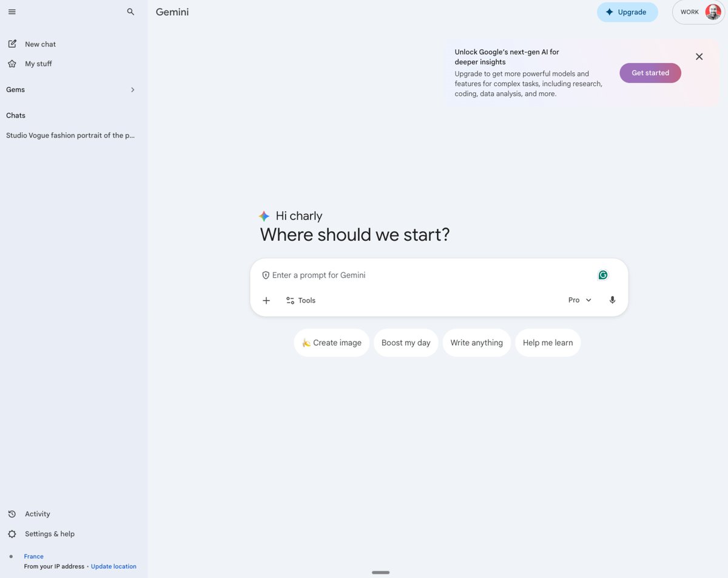Click the bottom drag handle bar
The height and width of the screenshot is (578, 728).
click(x=381, y=573)
